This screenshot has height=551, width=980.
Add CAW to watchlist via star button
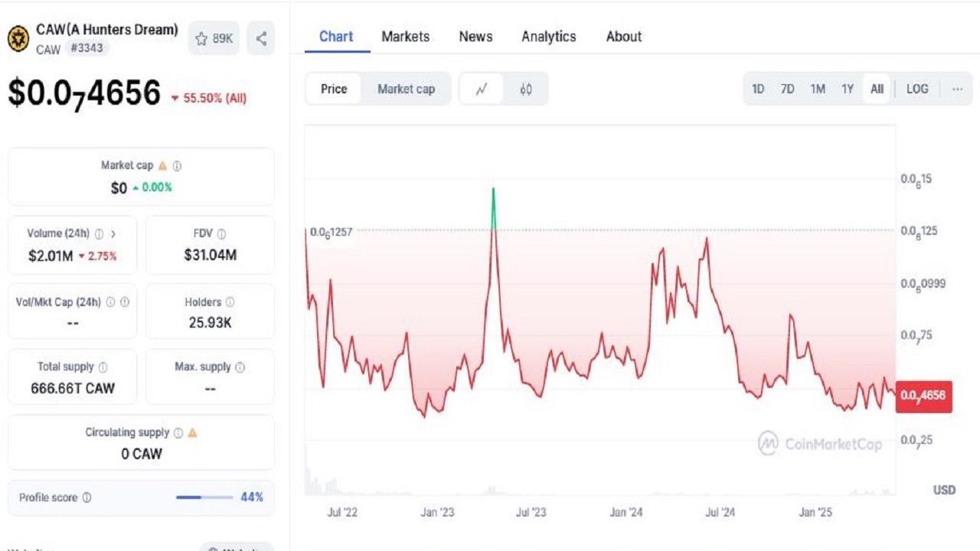[x=214, y=38]
